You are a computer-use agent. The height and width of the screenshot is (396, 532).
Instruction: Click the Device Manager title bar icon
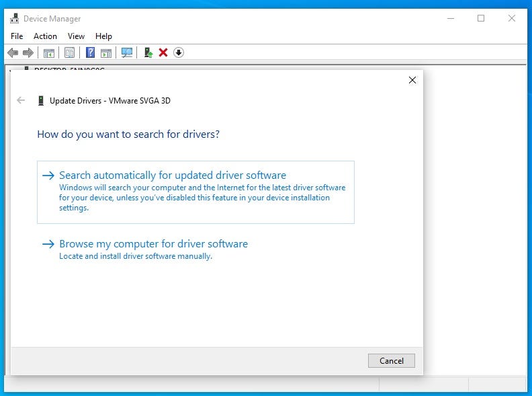coord(14,18)
